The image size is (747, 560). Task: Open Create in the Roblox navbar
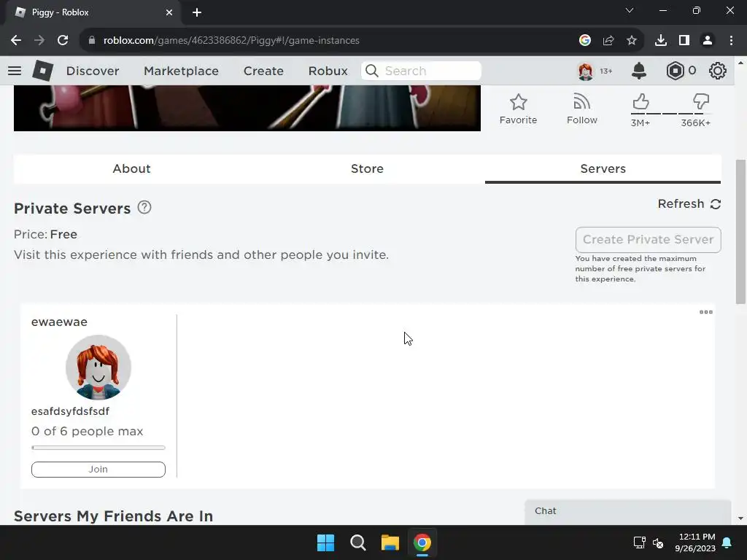tap(263, 71)
